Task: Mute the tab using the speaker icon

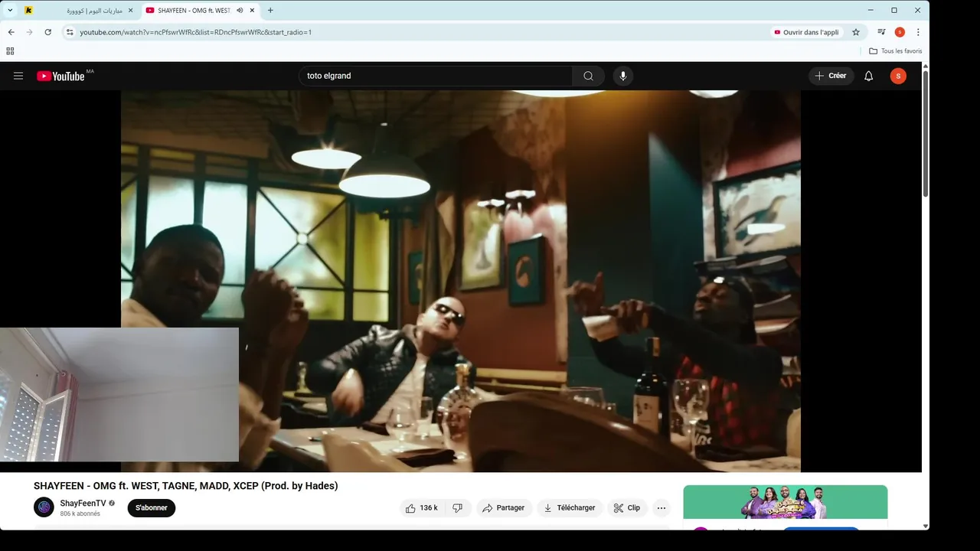Action: click(x=240, y=11)
